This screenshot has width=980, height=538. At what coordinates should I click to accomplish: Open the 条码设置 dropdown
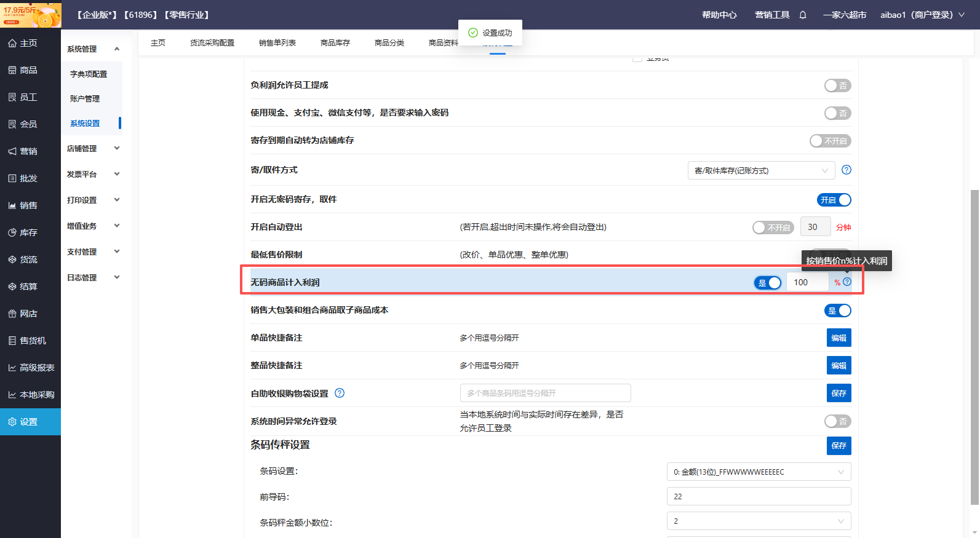point(759,472)
